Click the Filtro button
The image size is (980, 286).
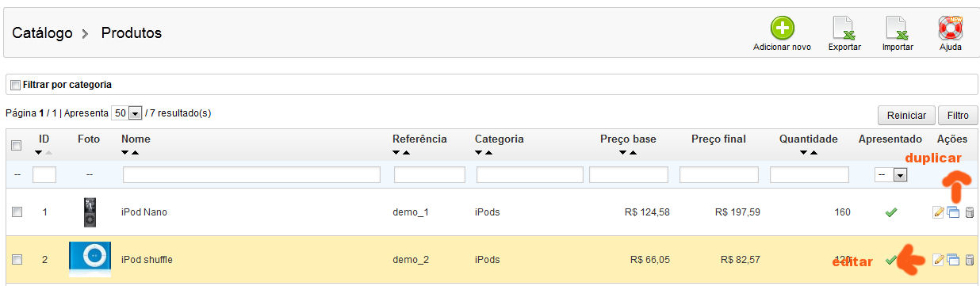(x=958, y=116)
